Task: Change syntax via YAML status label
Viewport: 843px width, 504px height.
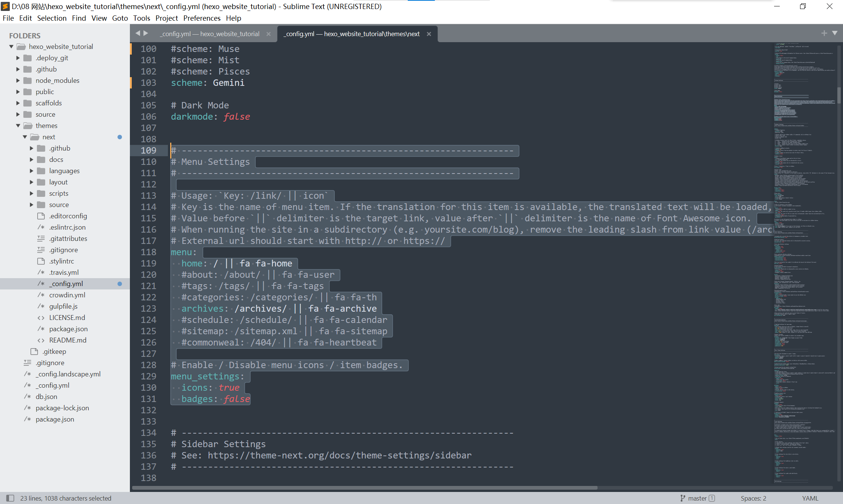Action: tap(810, 498)
